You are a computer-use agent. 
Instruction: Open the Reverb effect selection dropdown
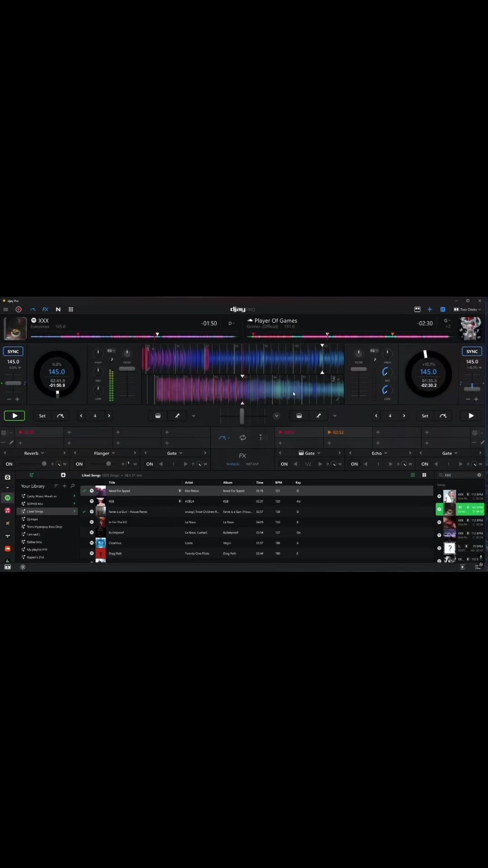point(34,453)
